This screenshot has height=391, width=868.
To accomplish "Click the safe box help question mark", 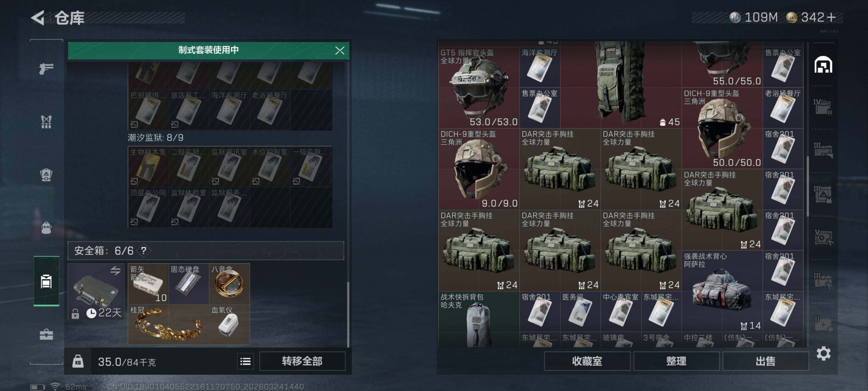I will pyautogui.click(x=144, y=250).
